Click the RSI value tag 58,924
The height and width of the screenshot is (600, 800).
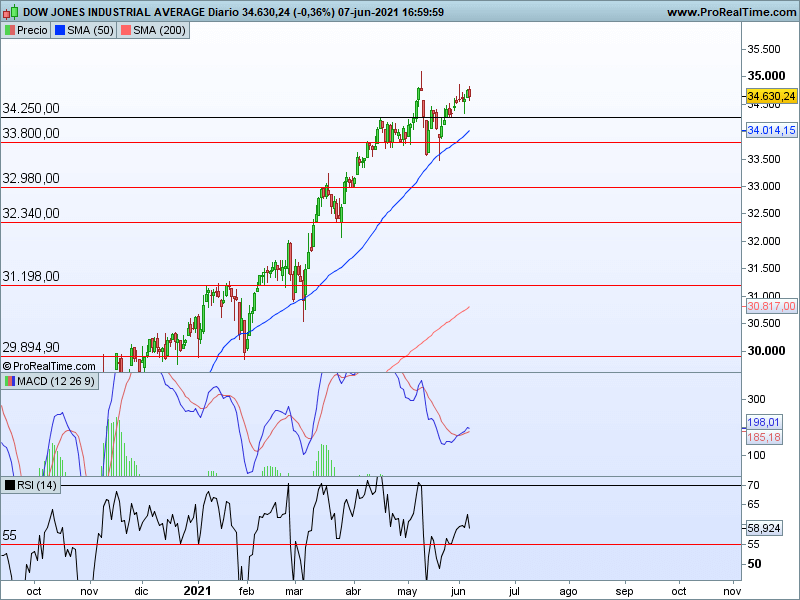point(764,528)
